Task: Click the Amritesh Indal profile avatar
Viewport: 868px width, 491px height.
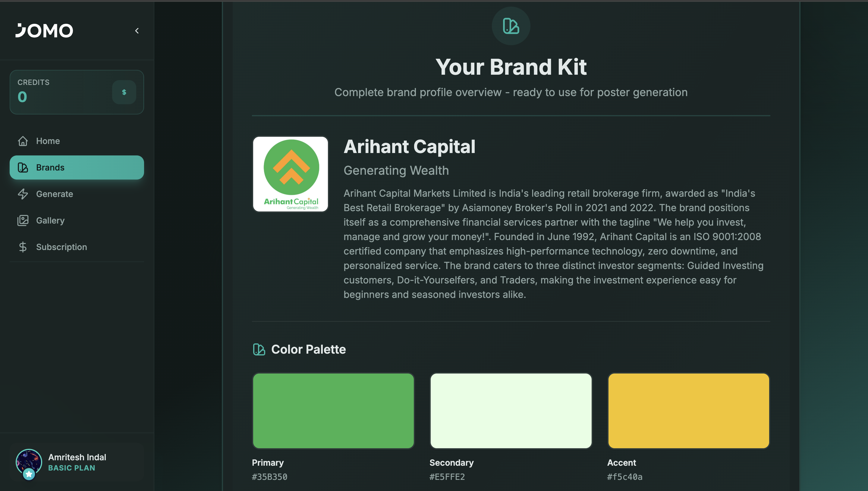Action: pyautogui.click(x=29, y=462)
